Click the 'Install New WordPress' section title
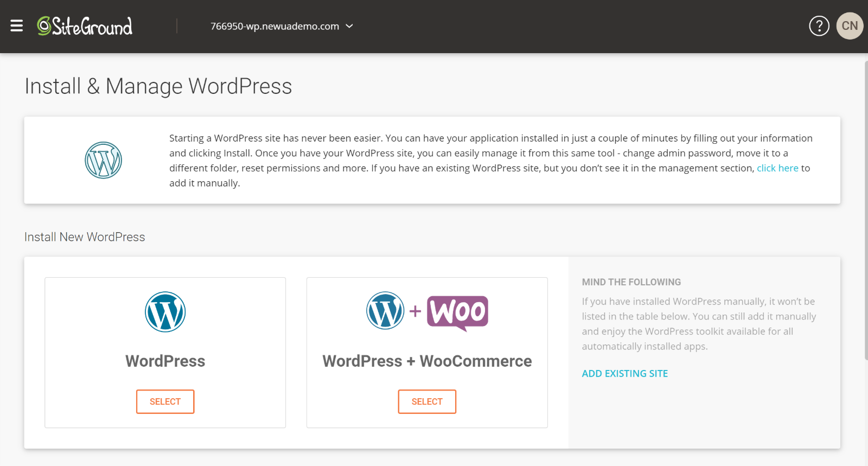 [85, 237]
